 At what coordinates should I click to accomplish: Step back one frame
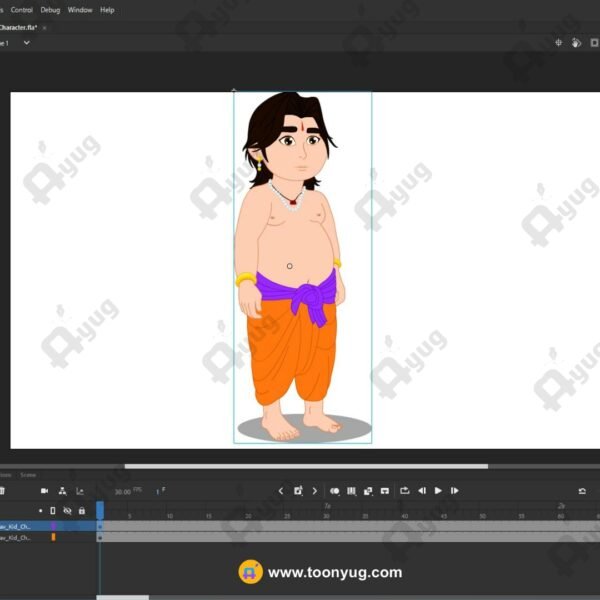click(x=422, y=491)
